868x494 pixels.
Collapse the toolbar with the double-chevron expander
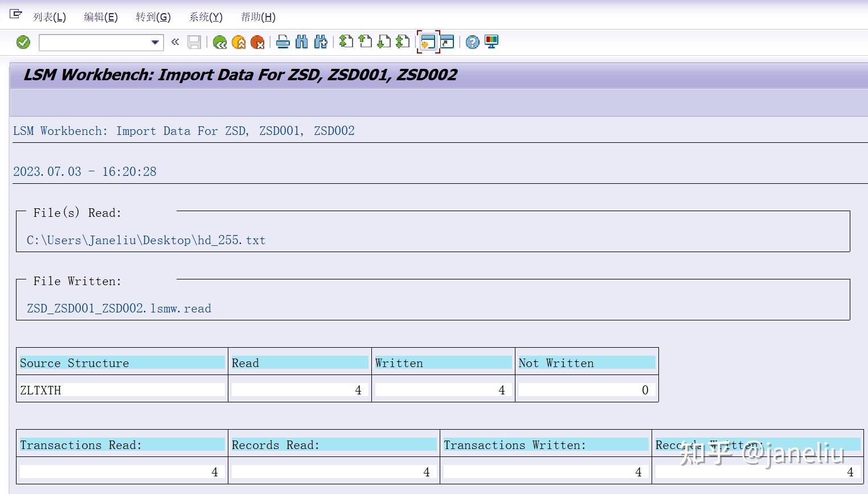[x=174, y=42]
